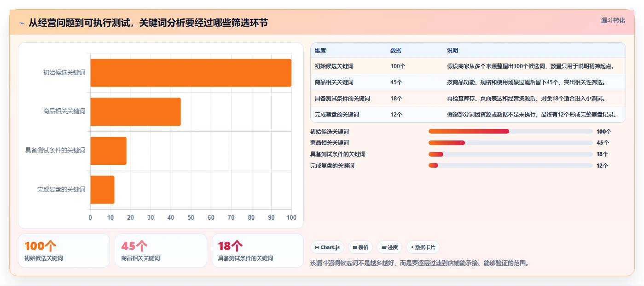
Task: Click the lightning icon beside the page title
Action: 22,23
